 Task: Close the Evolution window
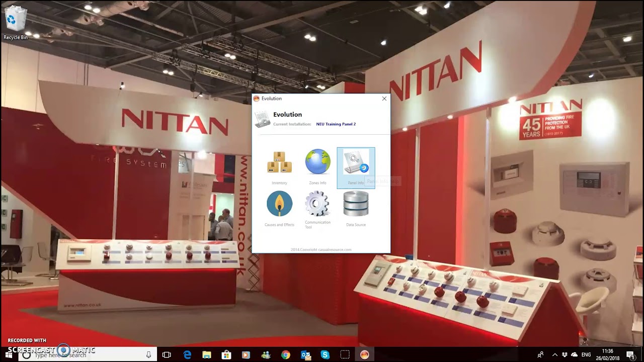point(384,99)
